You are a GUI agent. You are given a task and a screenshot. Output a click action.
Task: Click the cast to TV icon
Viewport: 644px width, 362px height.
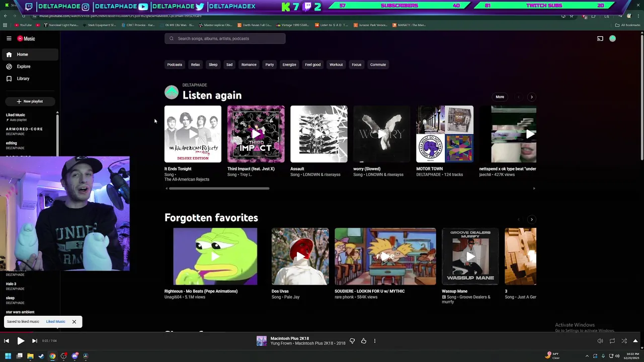600,39
